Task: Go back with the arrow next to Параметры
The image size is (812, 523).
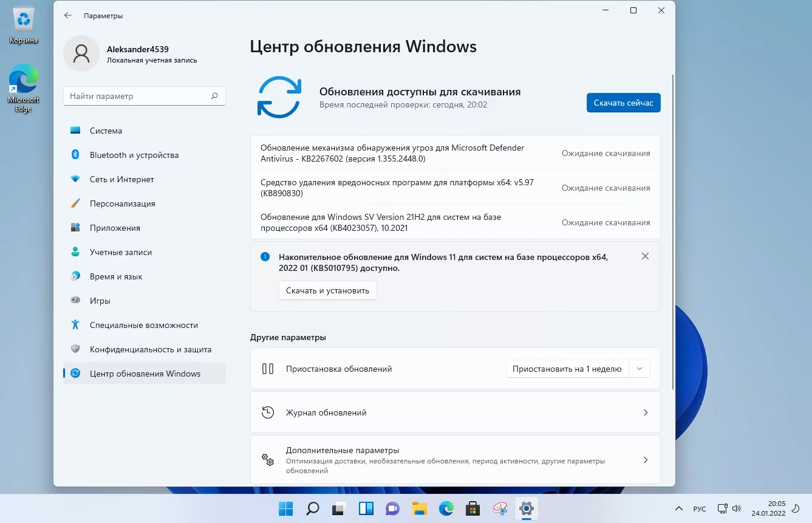Action: (x=68, y=16)
